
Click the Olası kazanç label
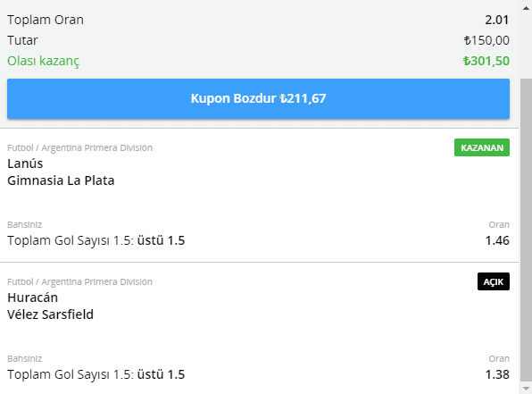(x=44, y=61)
